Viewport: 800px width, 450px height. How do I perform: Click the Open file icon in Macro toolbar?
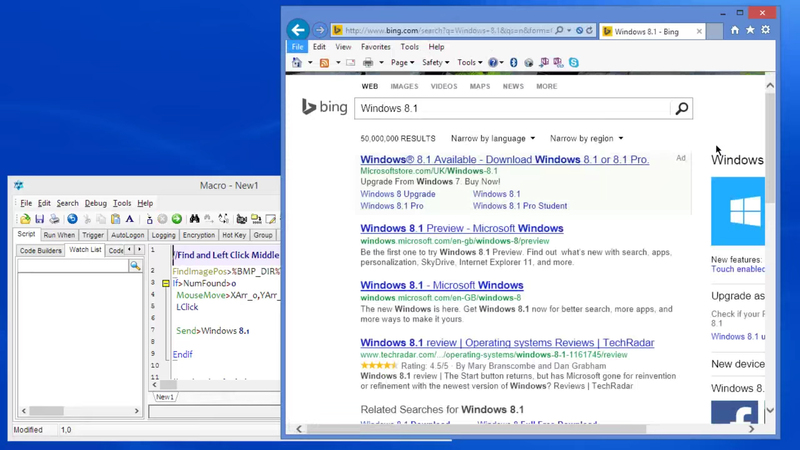(25, 219)
